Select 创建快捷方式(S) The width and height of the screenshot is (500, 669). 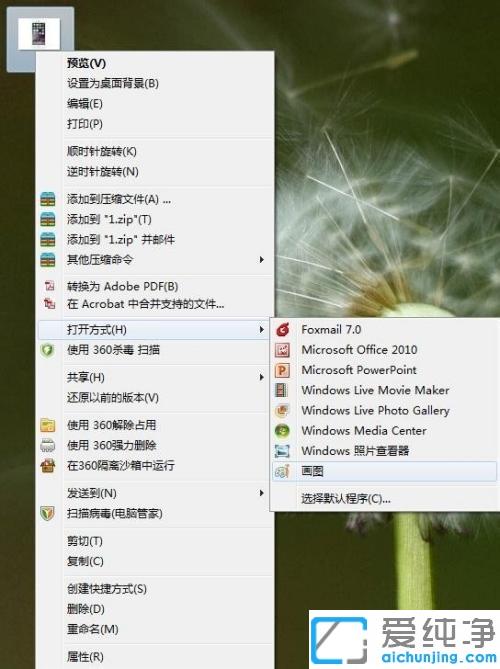pos(107,589)
